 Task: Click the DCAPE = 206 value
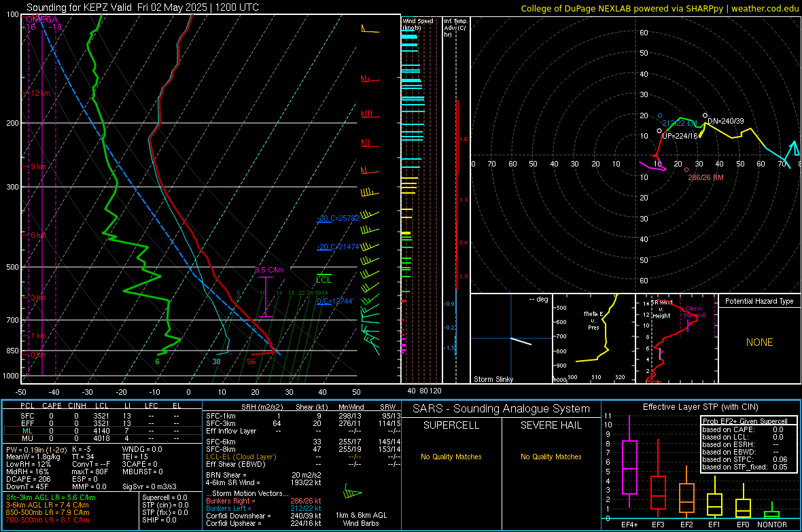(29, 479)
